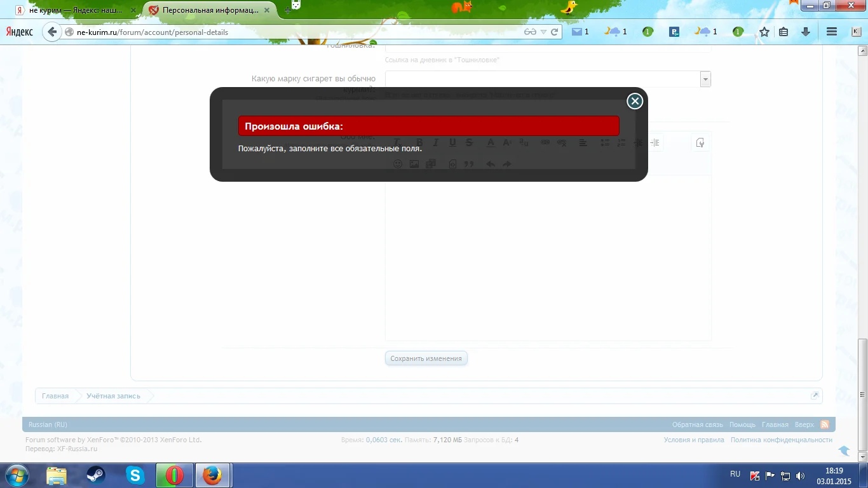Screen dimensions: 868x488
Task: Click the increase indent icon in editor
Action: 654,143
